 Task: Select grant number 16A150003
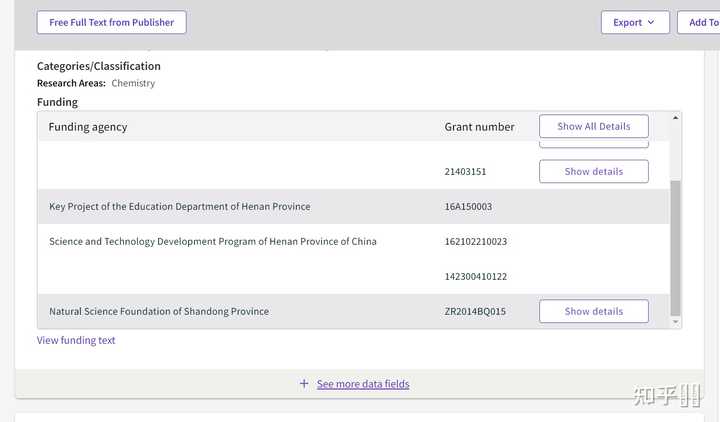pyautogui.click(x=468, y=207)
